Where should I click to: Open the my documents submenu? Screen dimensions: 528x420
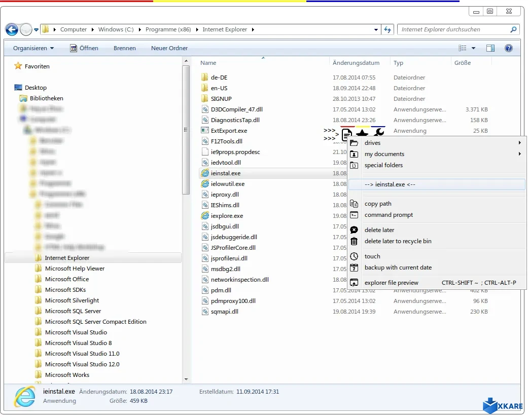tap(437, 154)
